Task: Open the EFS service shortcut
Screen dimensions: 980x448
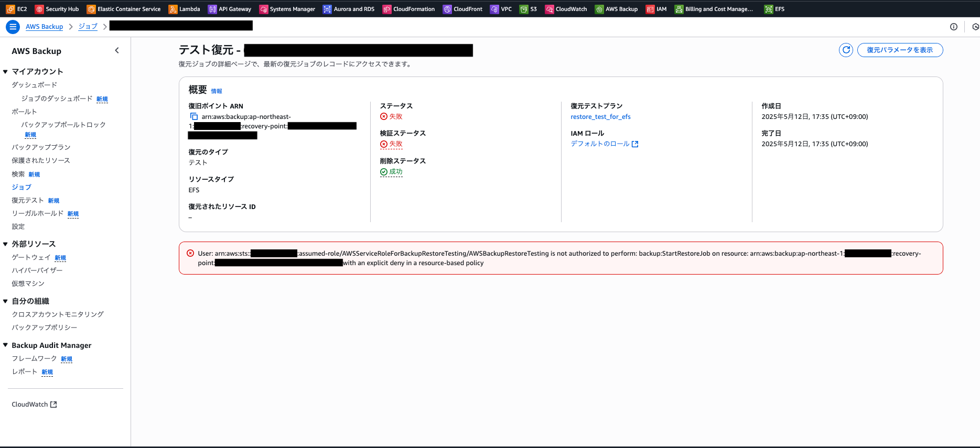Action: (774, 9)
